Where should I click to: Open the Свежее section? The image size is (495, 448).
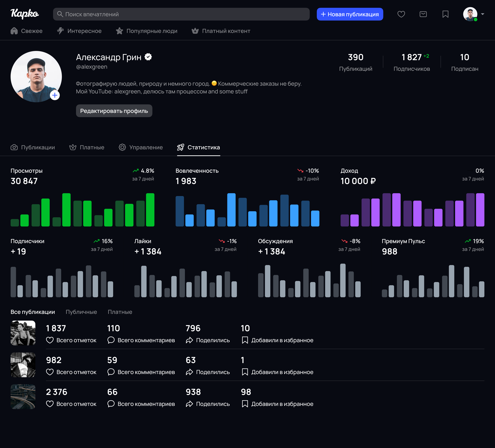click(27, 31)
